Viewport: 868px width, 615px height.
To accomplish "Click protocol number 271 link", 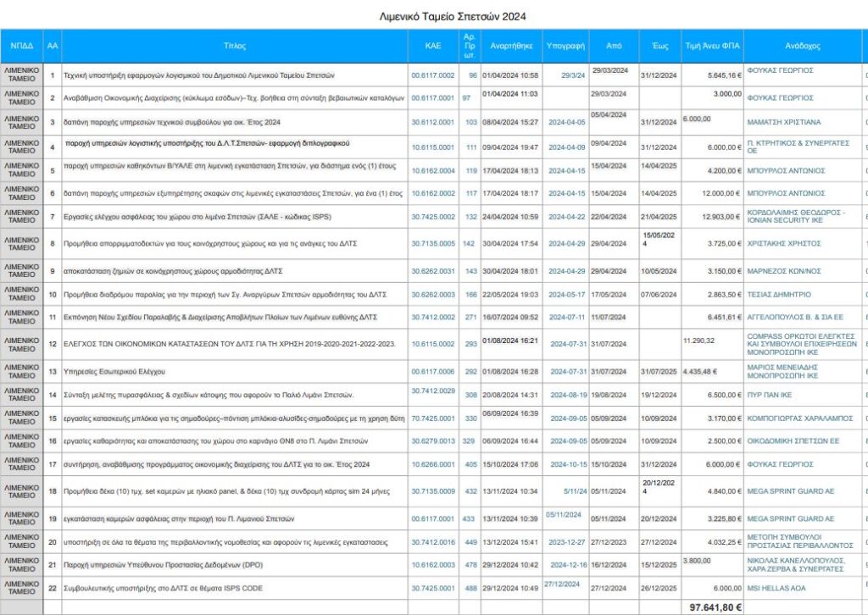I will (x=469, y=317).
